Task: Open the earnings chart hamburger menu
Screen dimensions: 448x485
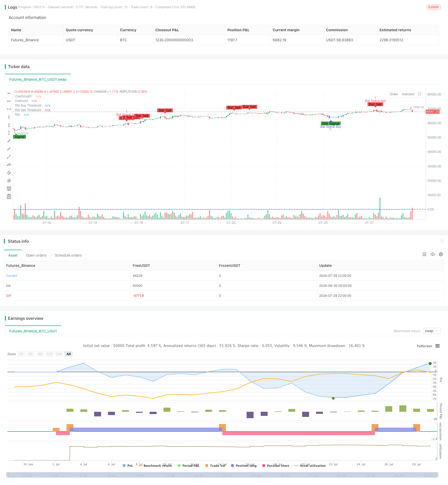Action: coord(438,346)
